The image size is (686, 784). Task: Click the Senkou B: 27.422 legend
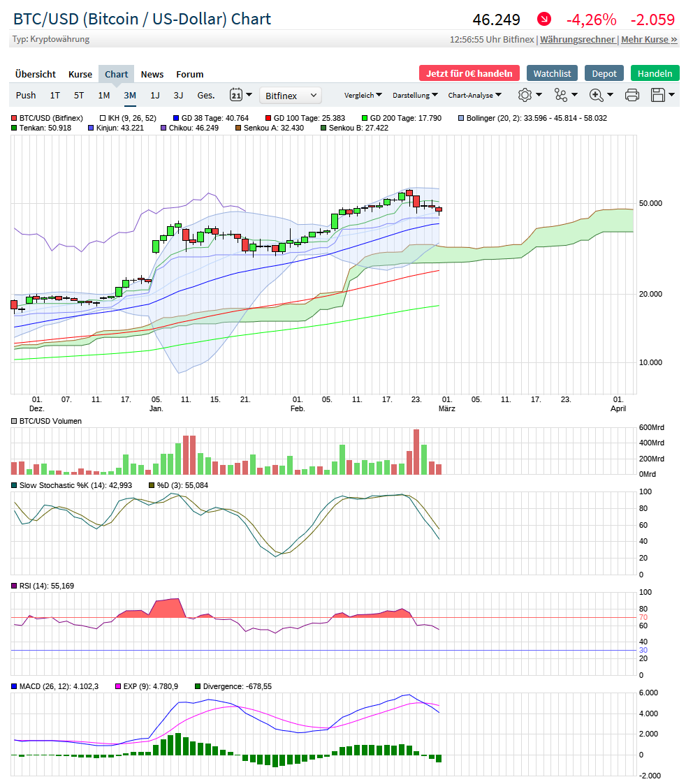coord(354,128)
